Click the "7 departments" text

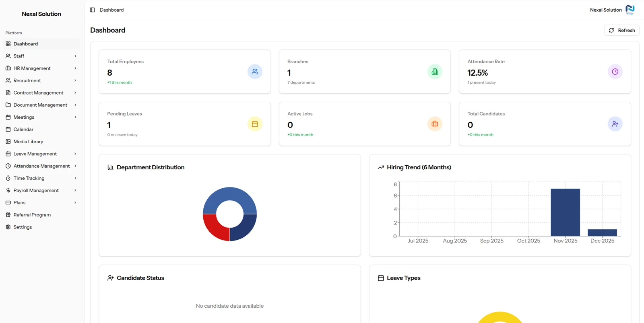click(301, 82)
